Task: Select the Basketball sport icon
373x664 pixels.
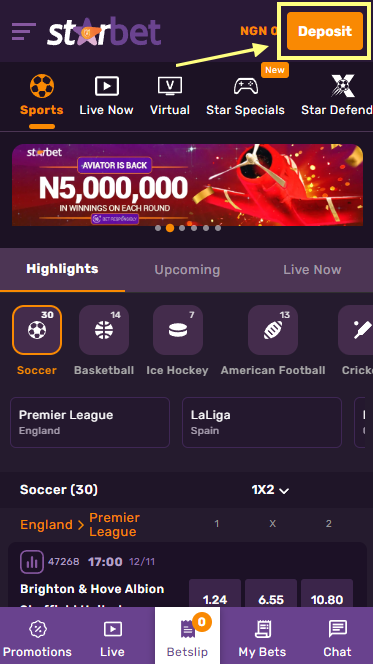Action: (x=104, y=330)
